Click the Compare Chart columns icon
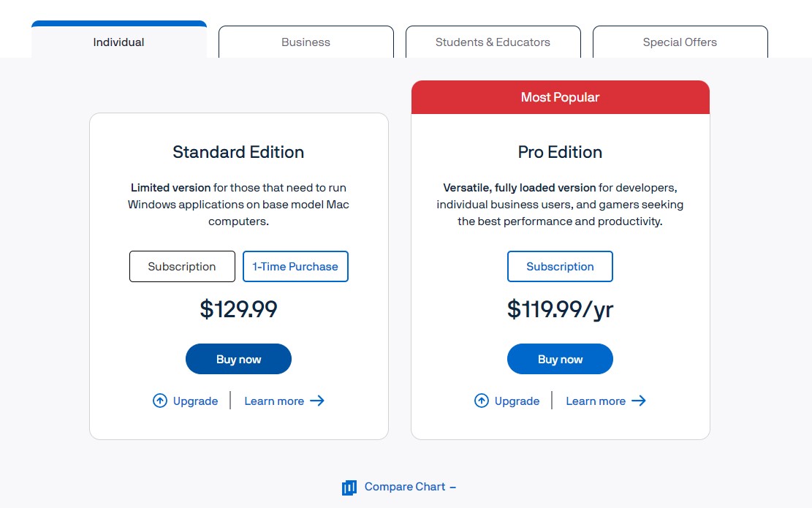812x508 pixels. (349, 488)
